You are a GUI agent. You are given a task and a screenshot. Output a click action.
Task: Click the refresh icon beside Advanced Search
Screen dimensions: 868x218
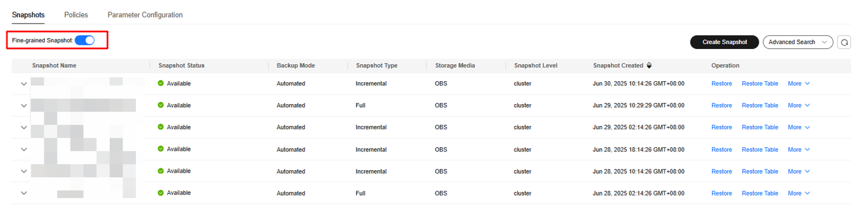point(844,42)
